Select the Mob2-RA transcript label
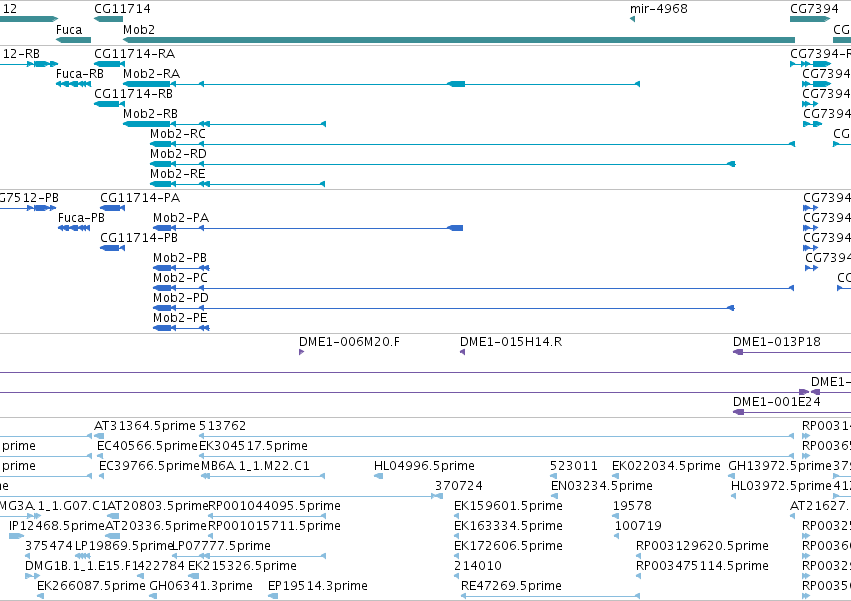 tap(151, 74)
